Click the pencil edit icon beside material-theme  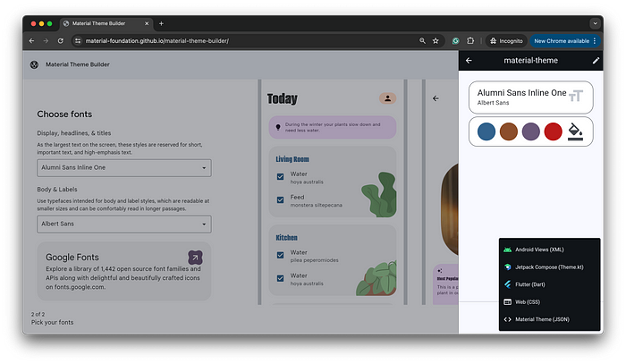pyautogui.click(x=596, y=61)
